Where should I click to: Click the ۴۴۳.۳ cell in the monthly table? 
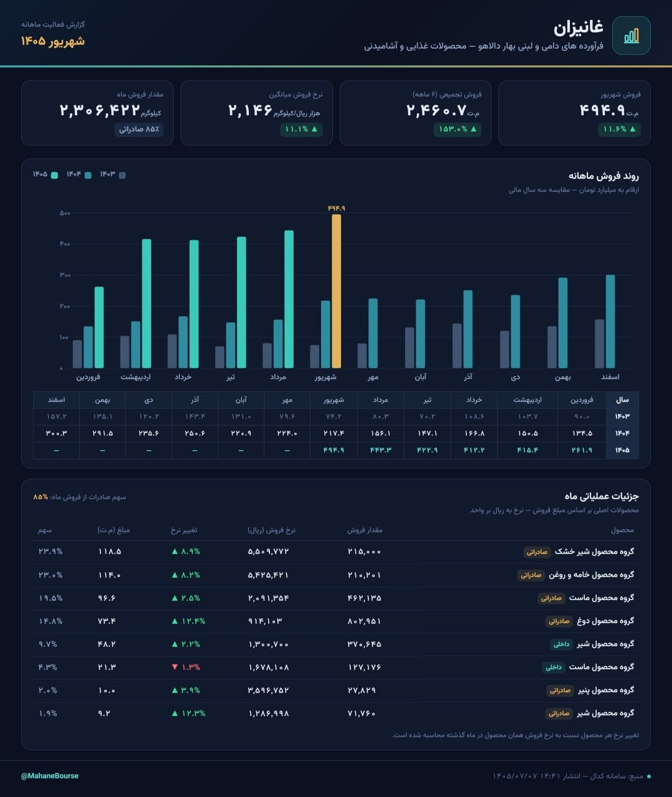(381, 450)
